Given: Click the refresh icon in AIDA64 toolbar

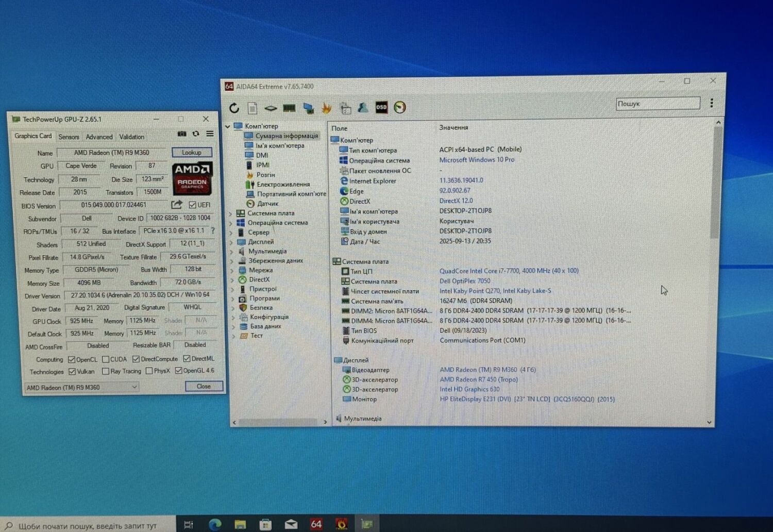Looking at the screenshot, I should [x=234, y=108].
